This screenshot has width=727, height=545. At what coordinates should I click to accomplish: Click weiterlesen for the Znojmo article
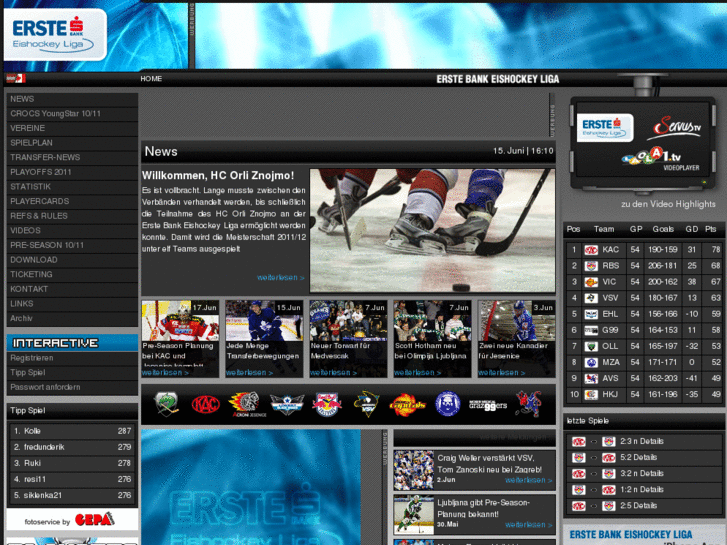[281, 277]
